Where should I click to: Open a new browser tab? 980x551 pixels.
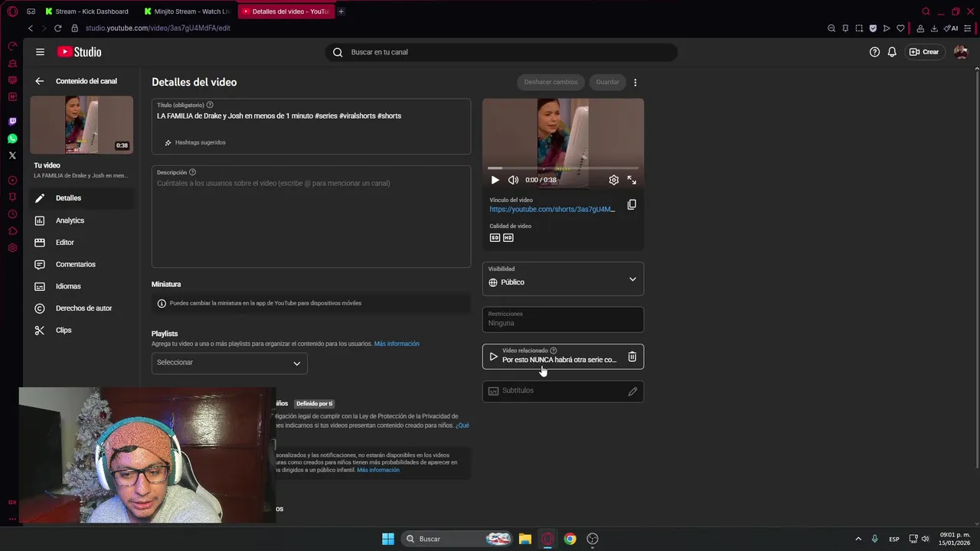click(341, 11)
